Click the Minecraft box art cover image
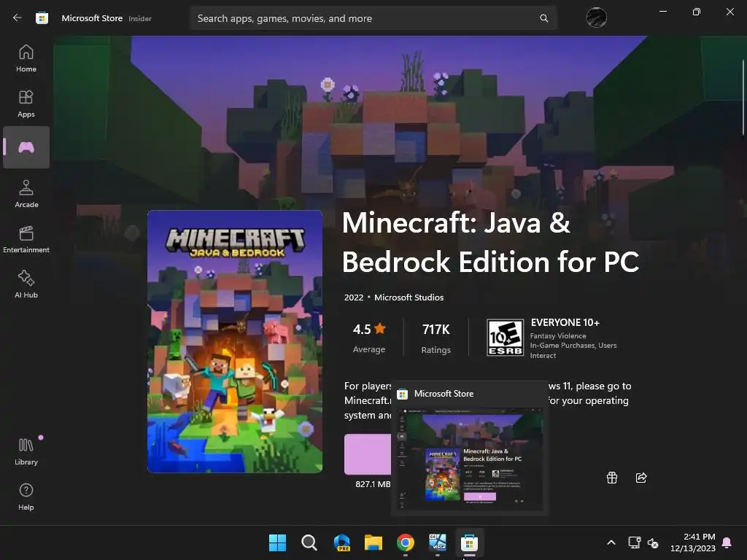The width and height of the screenshot is (747, 560). [235, 341]
